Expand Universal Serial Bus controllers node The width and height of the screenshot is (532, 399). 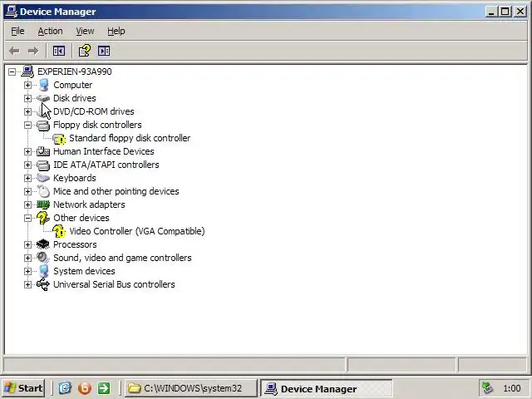(x=27, y=284)
